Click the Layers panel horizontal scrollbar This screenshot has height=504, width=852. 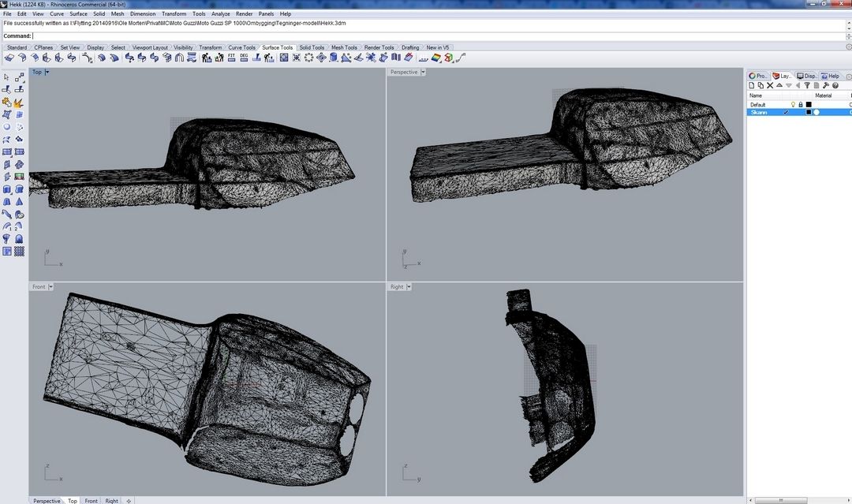(x=780, y=500)
